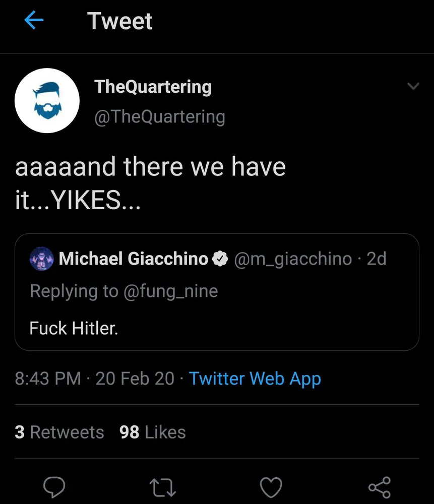Image resolution: width=434 pixels, height=504 pixels.
Task: Click the Tweet header title
Action: 120,21
